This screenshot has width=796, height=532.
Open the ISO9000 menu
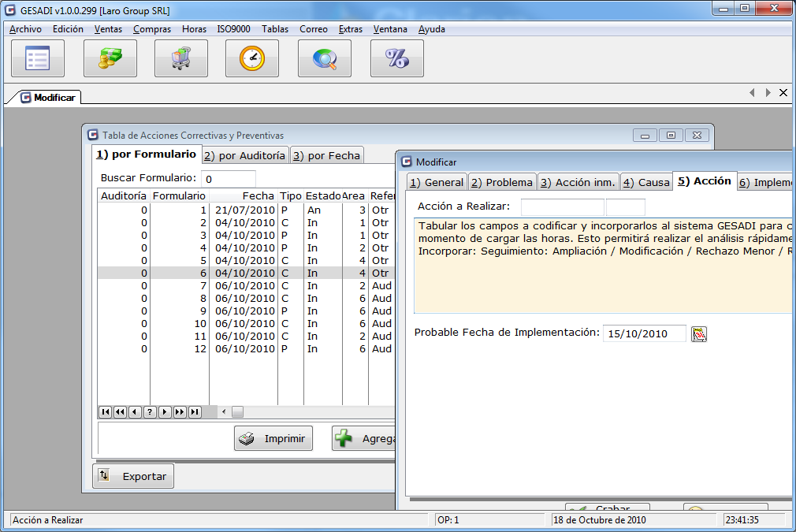(x=233, y=29)
